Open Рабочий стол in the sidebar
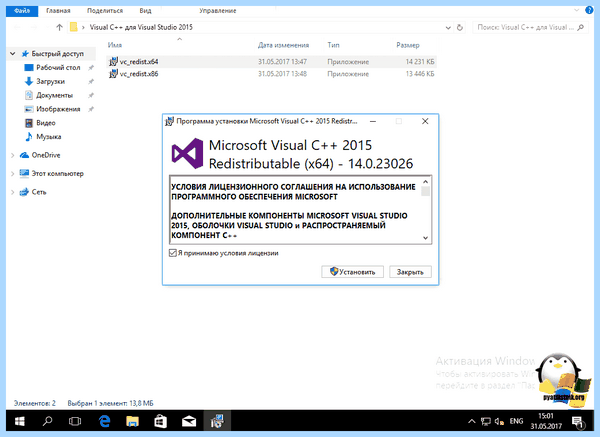This screenshot has width=600, height=437. pos(58,68)
